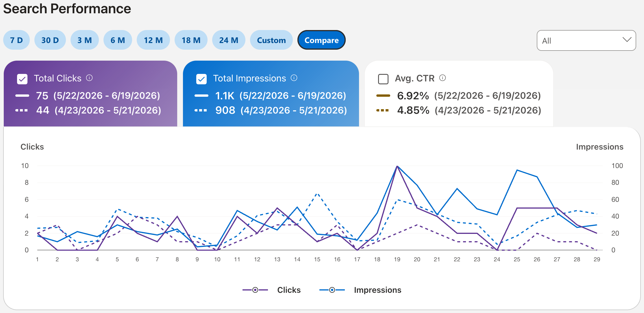Choose the 12 M time range
This screenshot has height=313, width=644.
[x=153, y=40]
